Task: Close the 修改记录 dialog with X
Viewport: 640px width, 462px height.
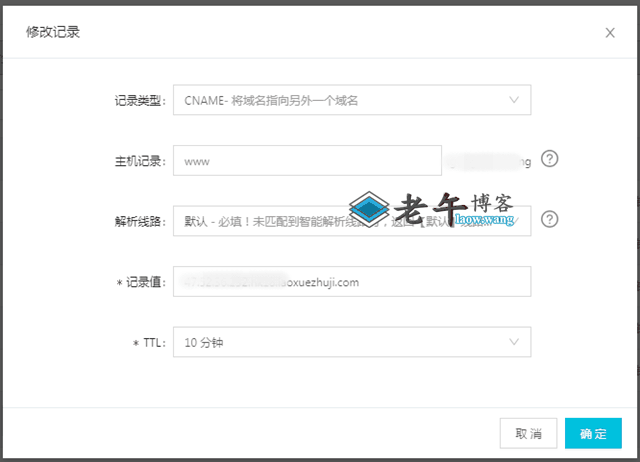Action: pyautogui.click(x=610, y=33)
